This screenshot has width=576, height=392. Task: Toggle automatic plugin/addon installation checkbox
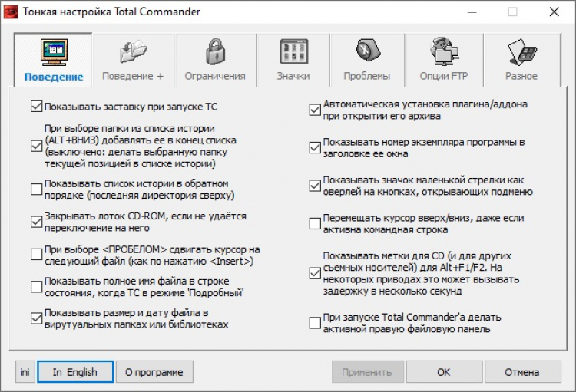(315, 110)
